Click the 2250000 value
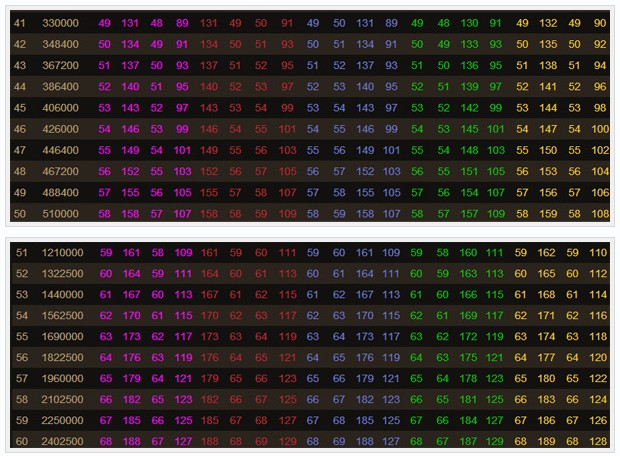The image size is (620, 456). tap(62, 420)
